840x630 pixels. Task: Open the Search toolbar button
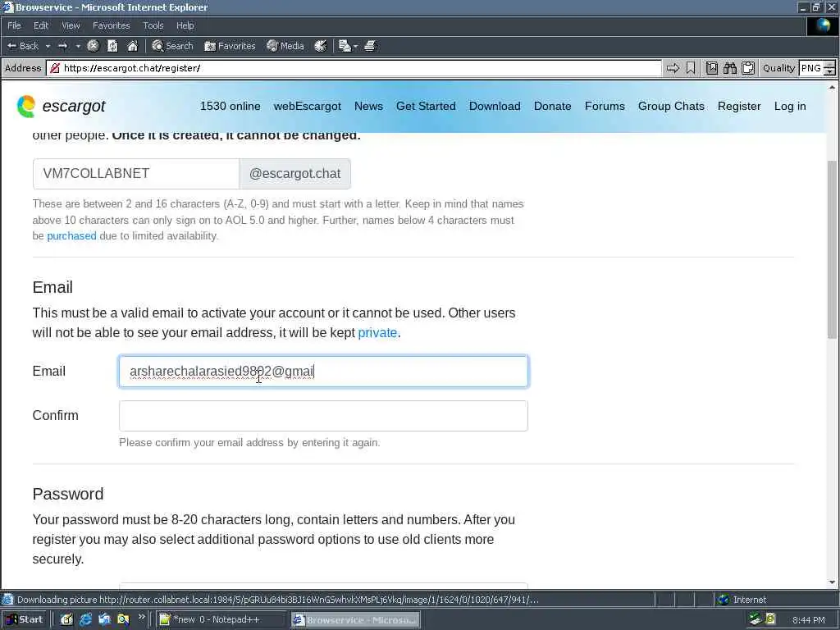click(172, 46)
